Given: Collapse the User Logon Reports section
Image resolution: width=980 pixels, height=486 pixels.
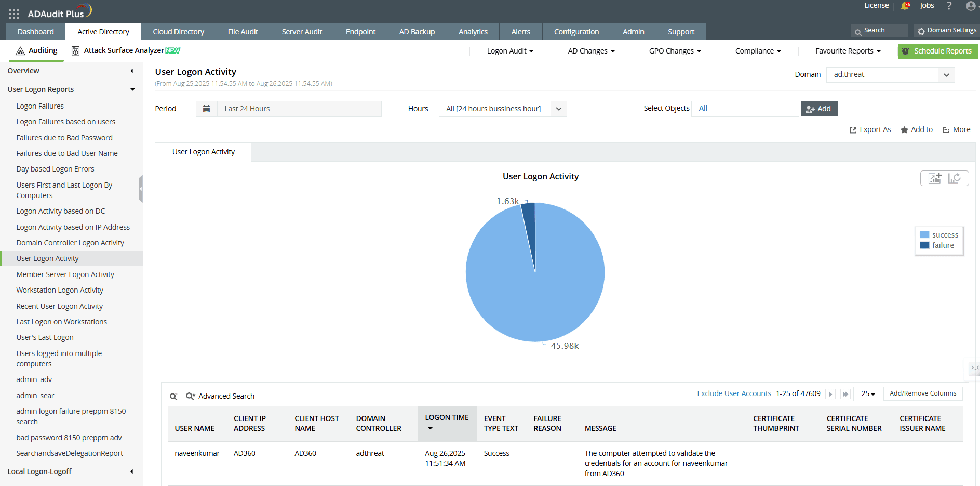Looking at the screenshot, I should click(x=133, y=89).
